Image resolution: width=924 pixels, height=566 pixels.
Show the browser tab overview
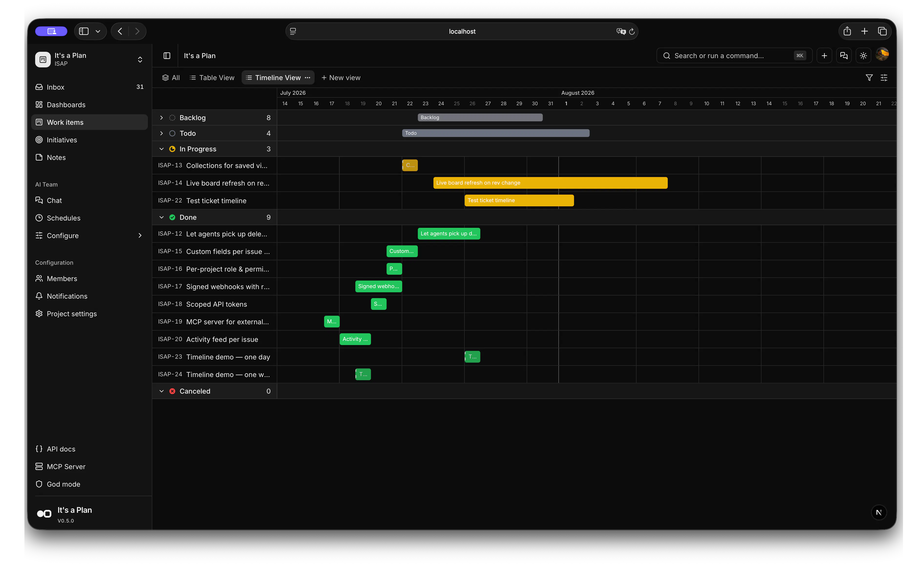pos(882,31)
